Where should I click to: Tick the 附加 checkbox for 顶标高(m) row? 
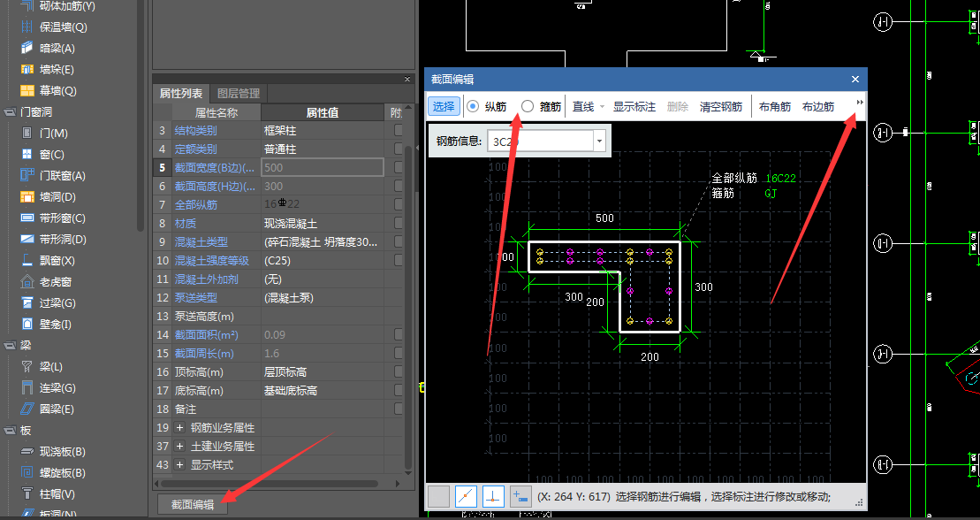tap(399, 371)
